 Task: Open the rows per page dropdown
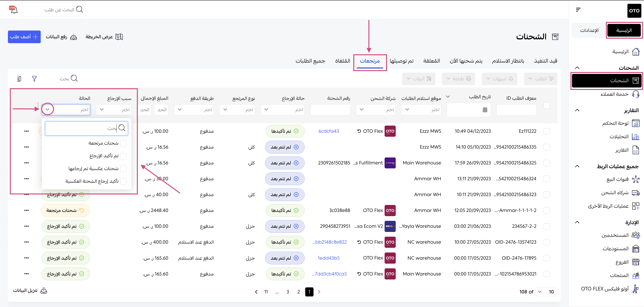point(545,292)
